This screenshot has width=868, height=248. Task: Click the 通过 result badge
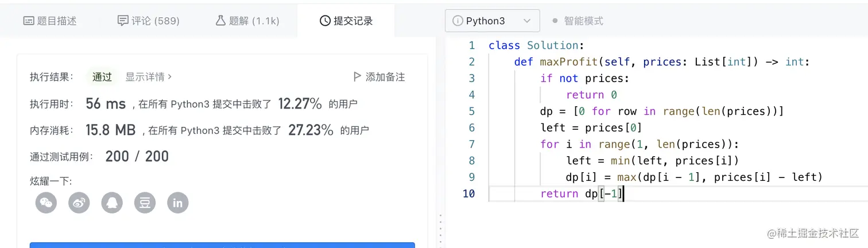[x=102, y=76]
